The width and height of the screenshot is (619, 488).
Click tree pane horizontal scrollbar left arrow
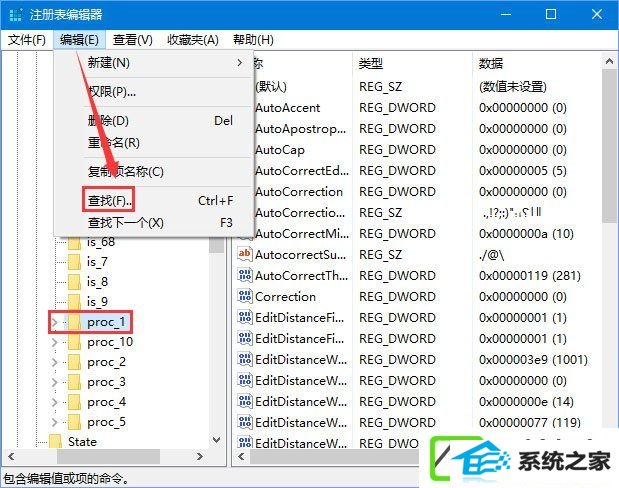pos(11,457)
